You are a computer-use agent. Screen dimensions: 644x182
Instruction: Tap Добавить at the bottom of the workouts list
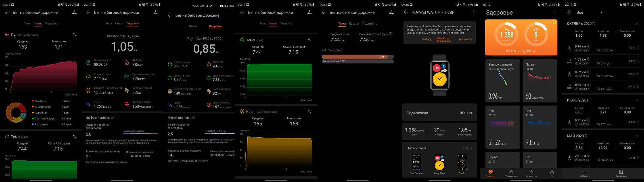[585, 173]
